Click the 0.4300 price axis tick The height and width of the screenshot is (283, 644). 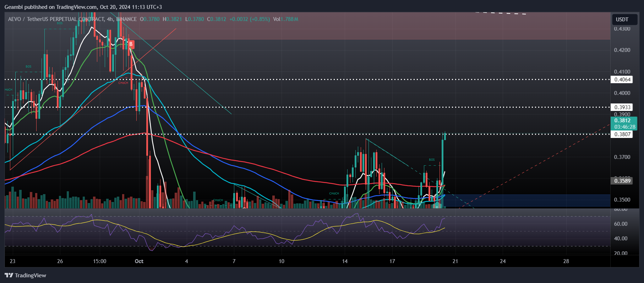coord(622,29)
